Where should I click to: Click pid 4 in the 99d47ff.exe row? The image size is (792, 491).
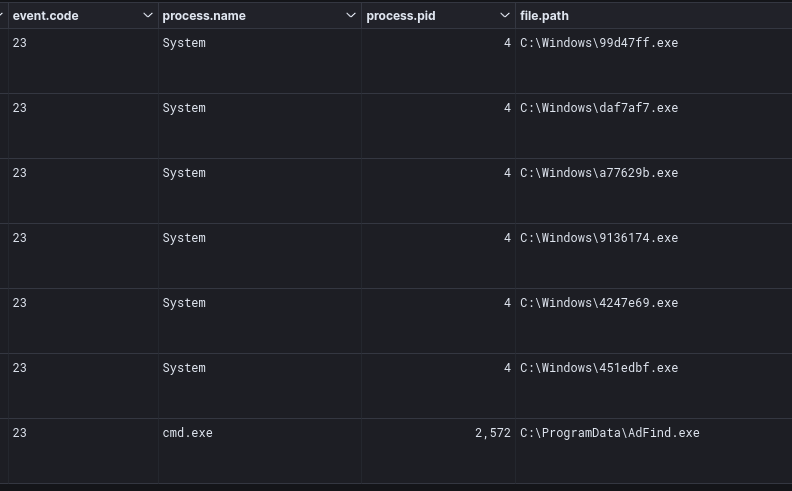507,43
